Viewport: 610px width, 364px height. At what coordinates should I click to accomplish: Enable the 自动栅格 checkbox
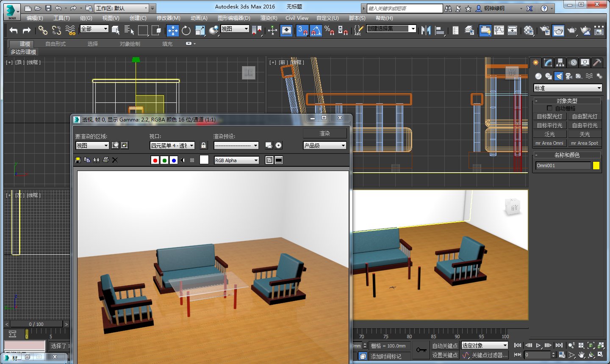549,108
